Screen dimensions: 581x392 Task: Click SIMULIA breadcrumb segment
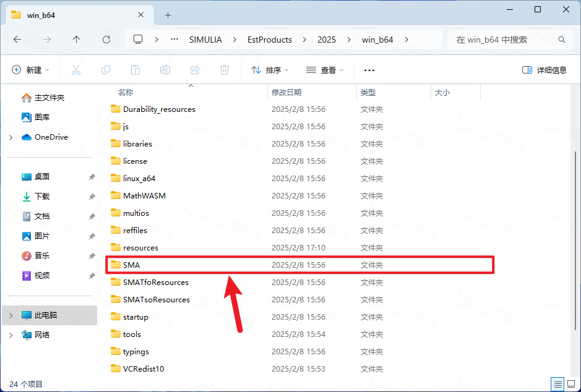pos(205,40)
